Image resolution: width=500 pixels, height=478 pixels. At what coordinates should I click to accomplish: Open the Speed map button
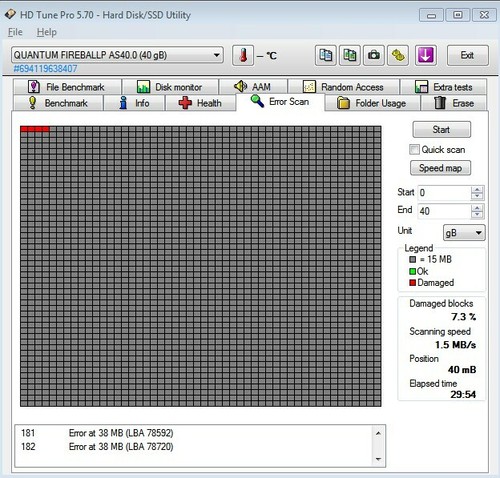click(440, 168)
